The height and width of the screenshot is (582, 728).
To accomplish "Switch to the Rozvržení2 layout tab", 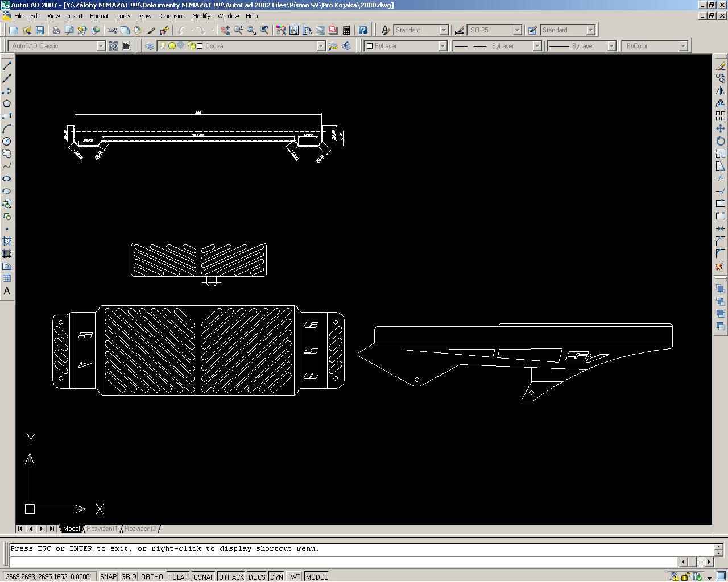I will click(140, 529).
